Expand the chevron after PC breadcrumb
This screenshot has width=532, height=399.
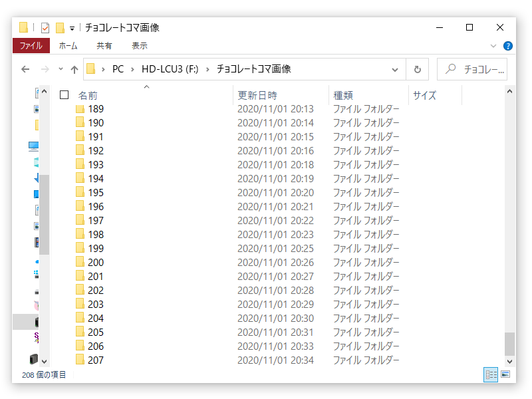click(132, 70)
